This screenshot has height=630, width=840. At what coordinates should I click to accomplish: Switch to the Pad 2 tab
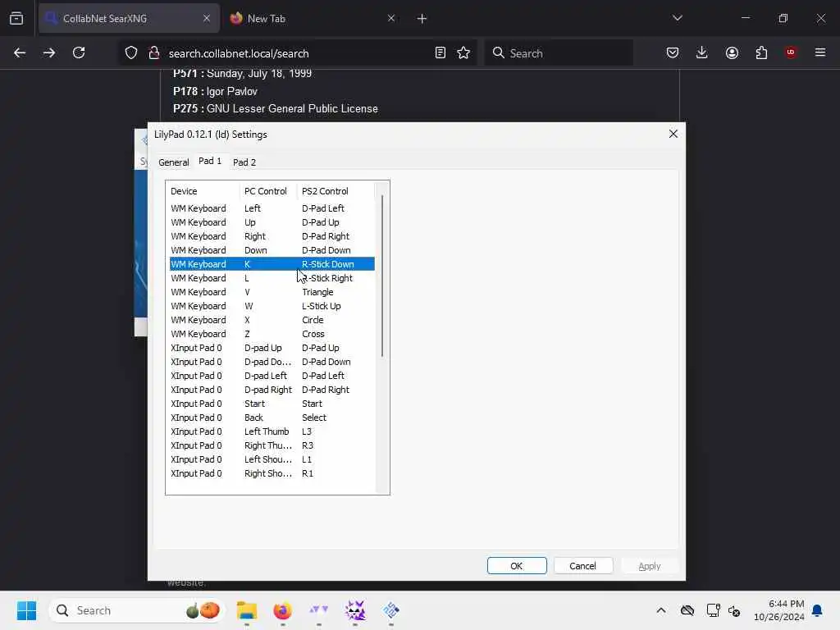[244, 162]
